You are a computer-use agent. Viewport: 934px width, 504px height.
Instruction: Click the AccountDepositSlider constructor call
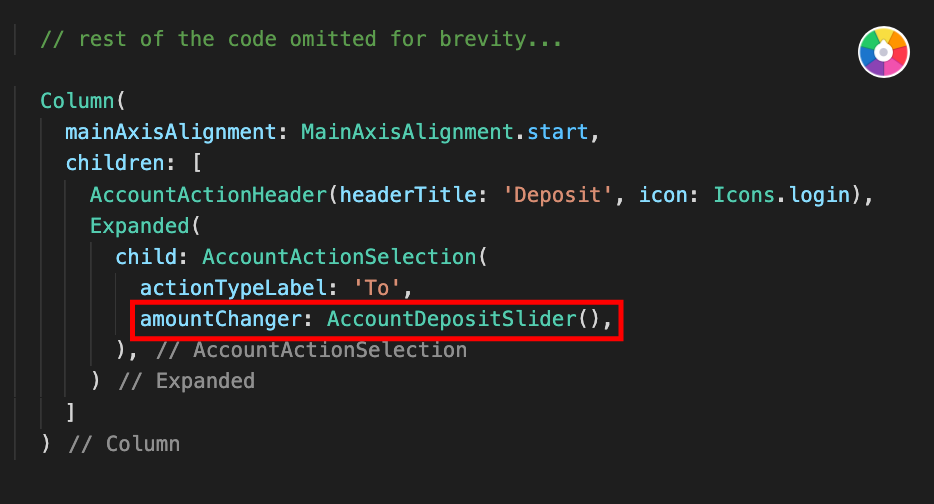point(462,319)
